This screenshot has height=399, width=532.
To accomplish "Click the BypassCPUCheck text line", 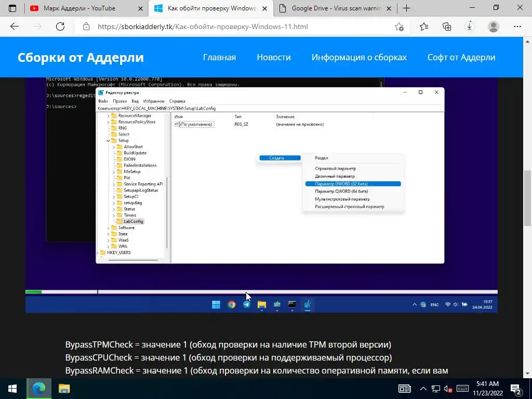I will [229, 357].
